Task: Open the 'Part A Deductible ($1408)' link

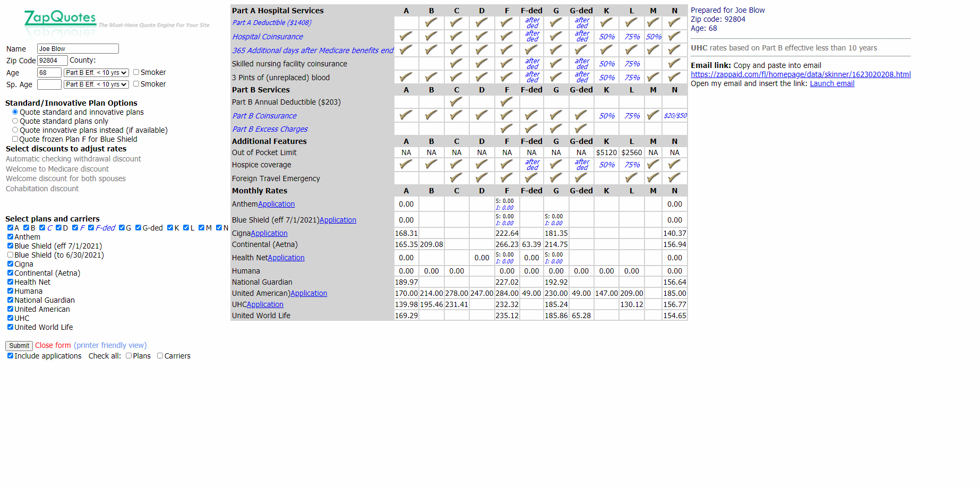Action: coord(272,23)
